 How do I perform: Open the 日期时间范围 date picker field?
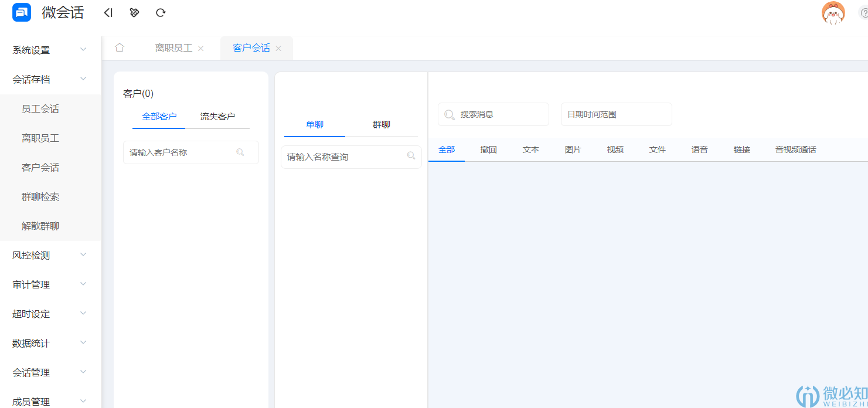tap(616, 114)
